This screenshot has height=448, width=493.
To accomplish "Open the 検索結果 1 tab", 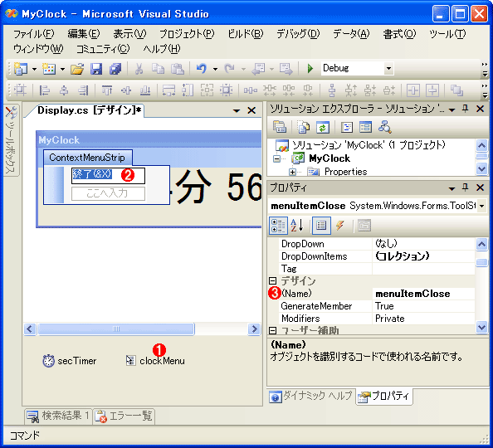I will [x=58, y=416].
